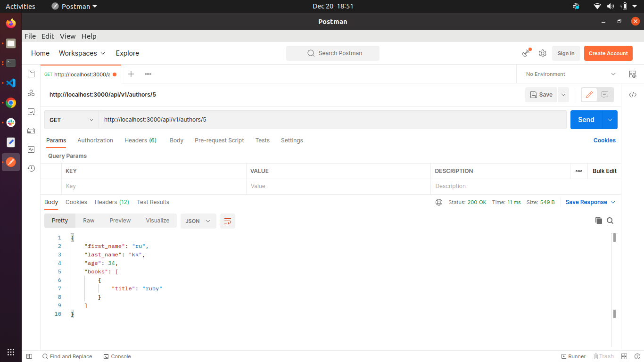
Task: Click the Search Postman box
Action: point(333,53)
